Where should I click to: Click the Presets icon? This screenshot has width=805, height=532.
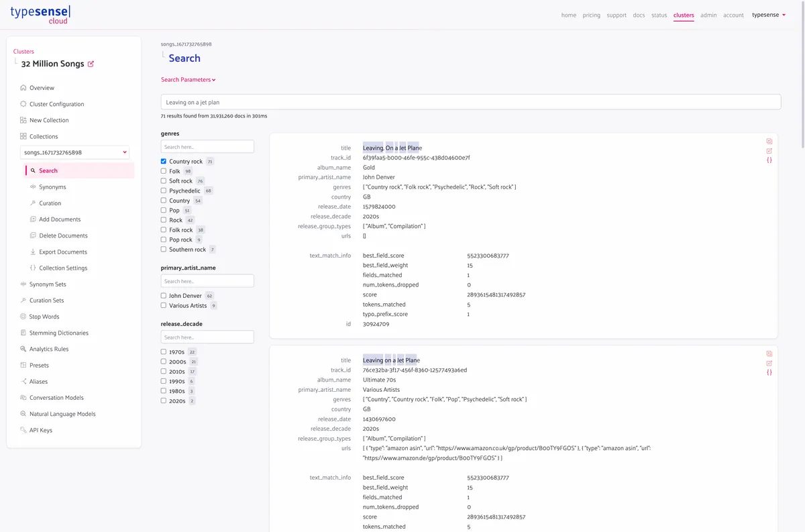(x=23, y=365)
